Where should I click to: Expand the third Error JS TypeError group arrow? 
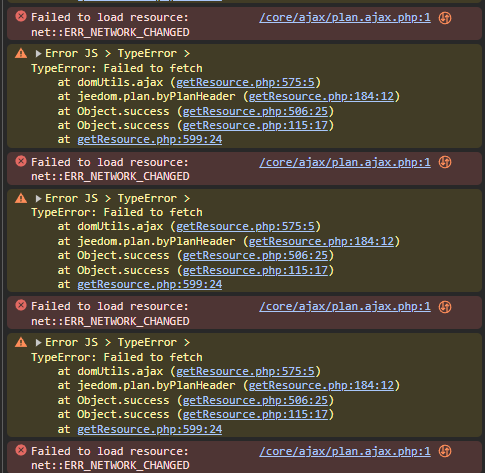38,342
